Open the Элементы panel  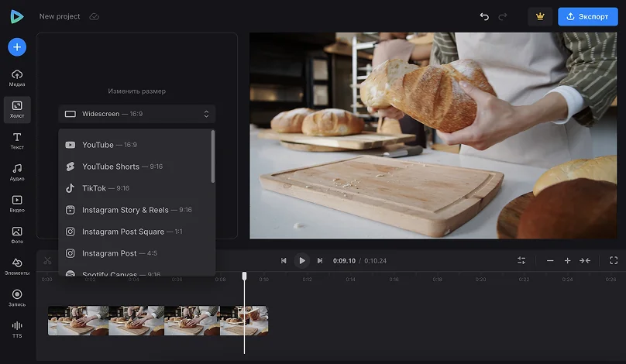click(x=17, y=266)
